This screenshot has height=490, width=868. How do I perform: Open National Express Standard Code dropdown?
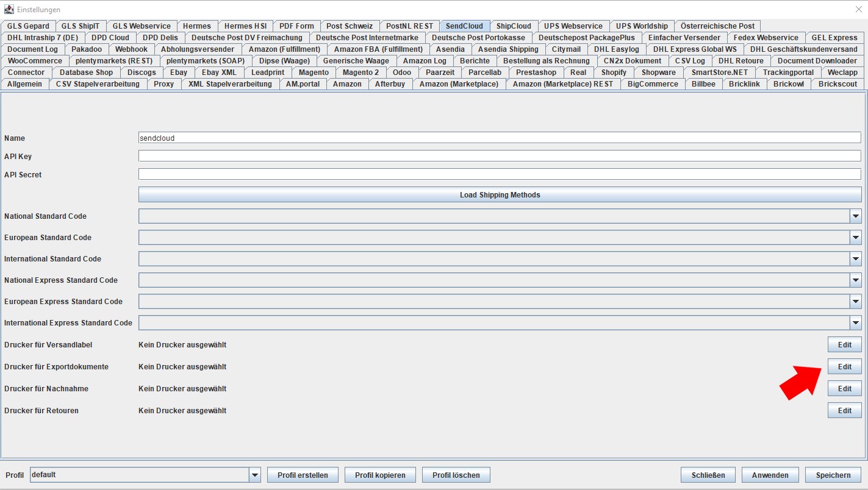(x=856, y=280)
